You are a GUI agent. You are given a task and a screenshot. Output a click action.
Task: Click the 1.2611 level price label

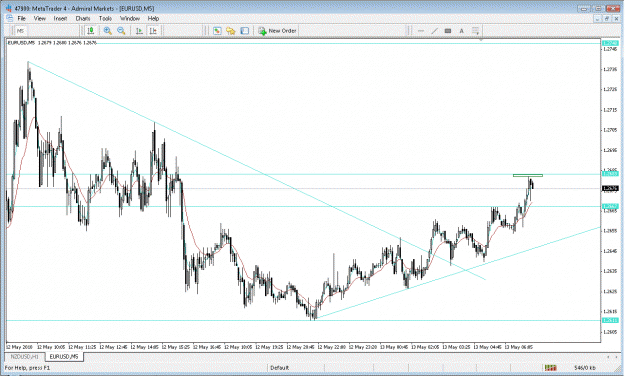[x=610, y=320]
